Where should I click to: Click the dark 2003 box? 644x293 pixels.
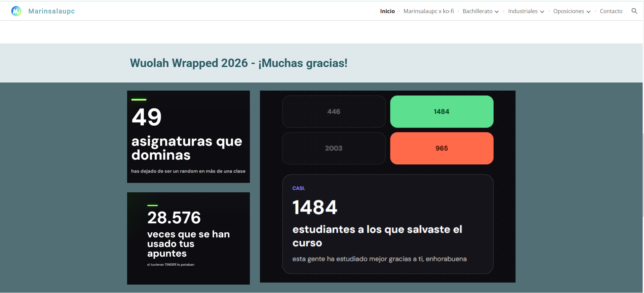click(x=334, y=148)
